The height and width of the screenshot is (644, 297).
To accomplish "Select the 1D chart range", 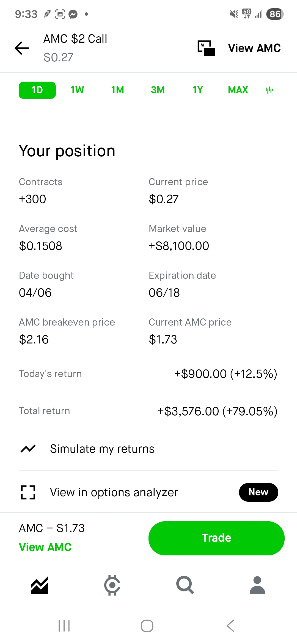I will 37,90.
